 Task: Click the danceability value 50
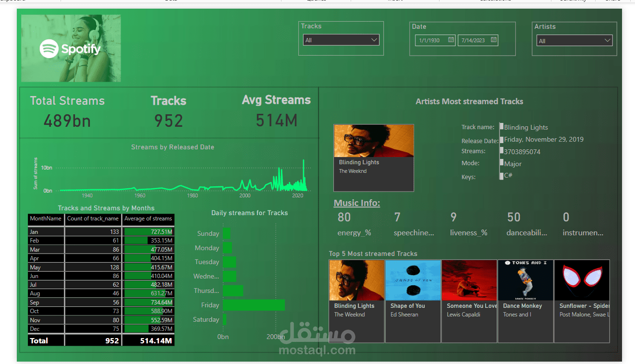[513, 217]
